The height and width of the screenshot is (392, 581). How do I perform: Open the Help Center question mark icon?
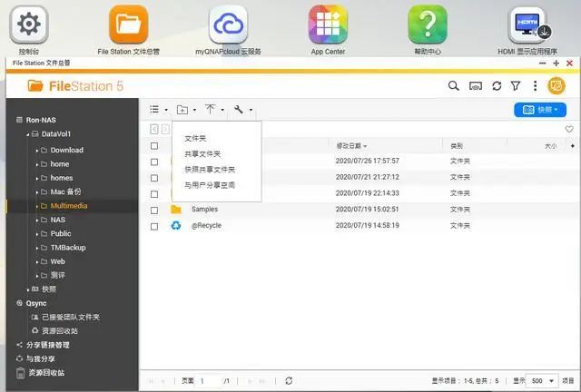[x=428, y=24]
